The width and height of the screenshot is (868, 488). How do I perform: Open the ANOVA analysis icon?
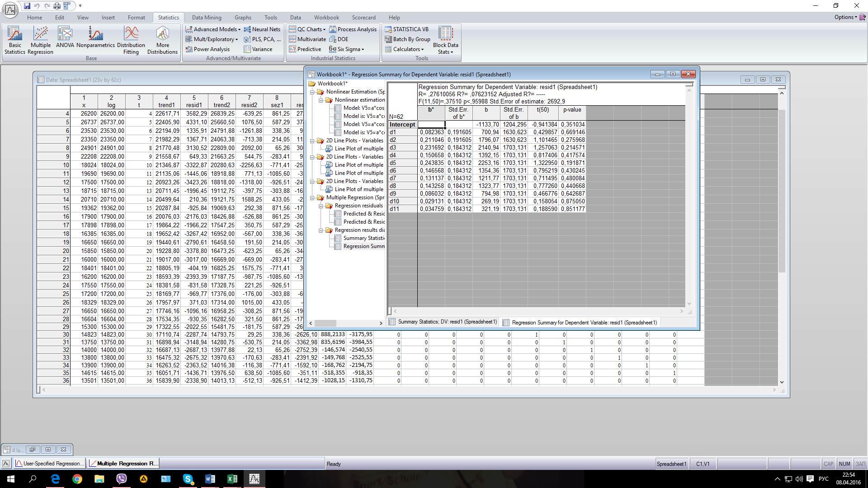[x=65, y=37]
